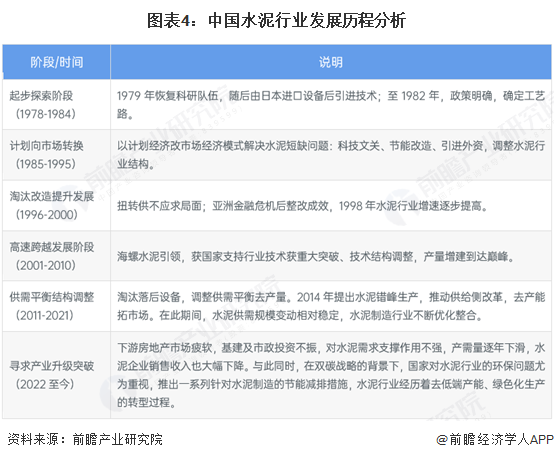Image resolution: width=554 pixels, height=460 pixels.
Task: Click the description starting 1979 年恢复科研队伍
Action: click(331, 105)
